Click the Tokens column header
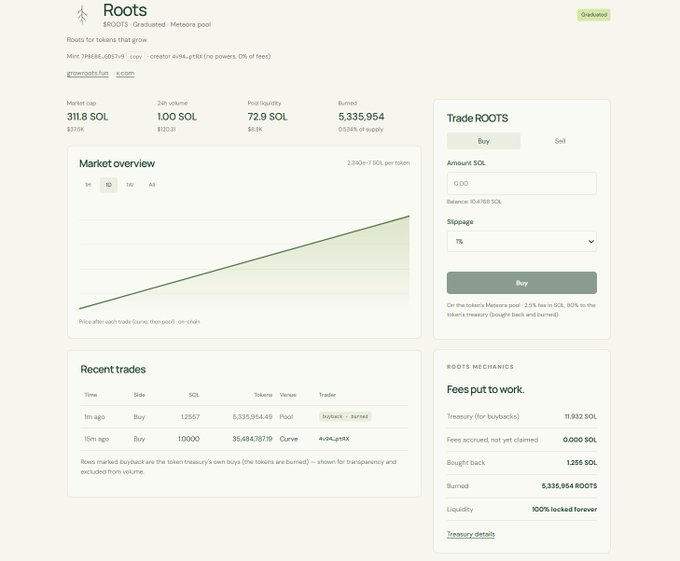This screenshot has height=561, width=680. coord(263,395)
